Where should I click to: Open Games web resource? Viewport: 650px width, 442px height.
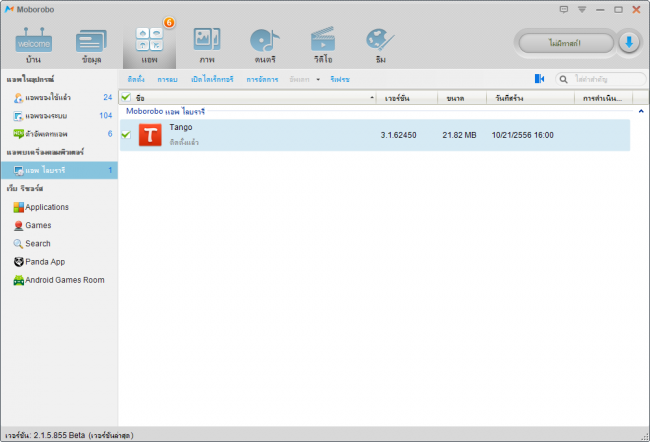coord(32,225)
